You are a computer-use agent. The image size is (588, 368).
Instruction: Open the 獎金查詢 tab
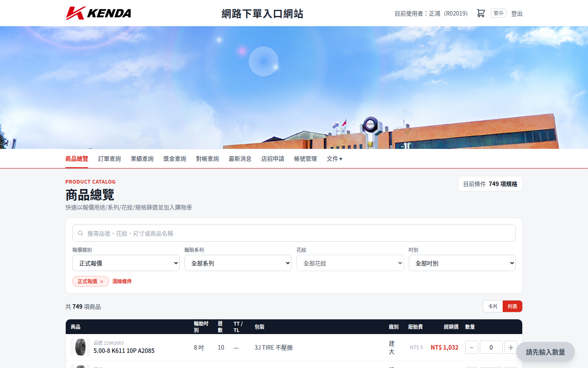coord(175,159)
